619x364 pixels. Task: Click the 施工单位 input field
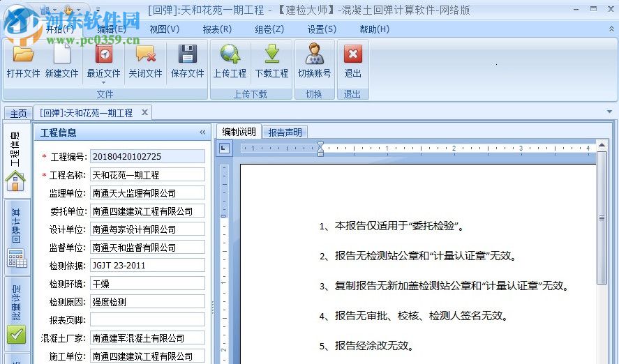148,356
